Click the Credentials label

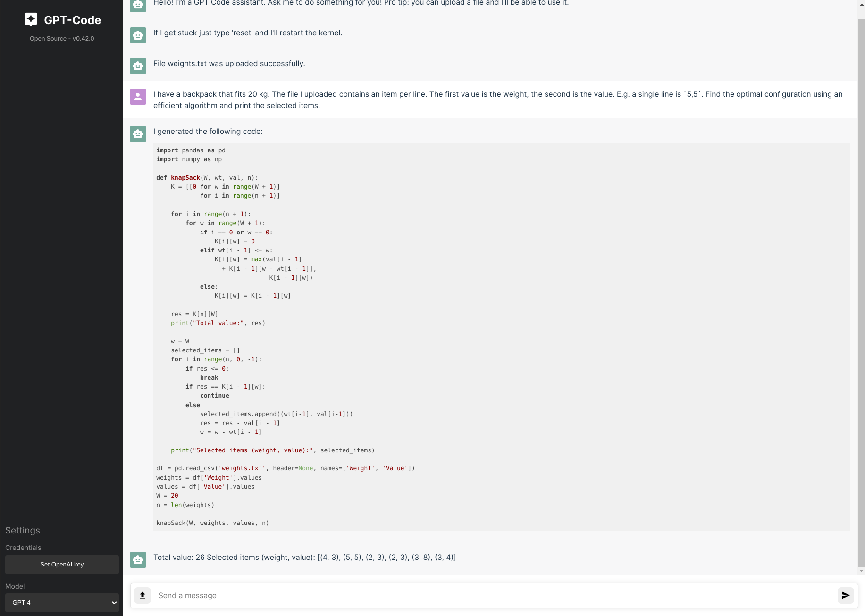(x=23, y=548)
